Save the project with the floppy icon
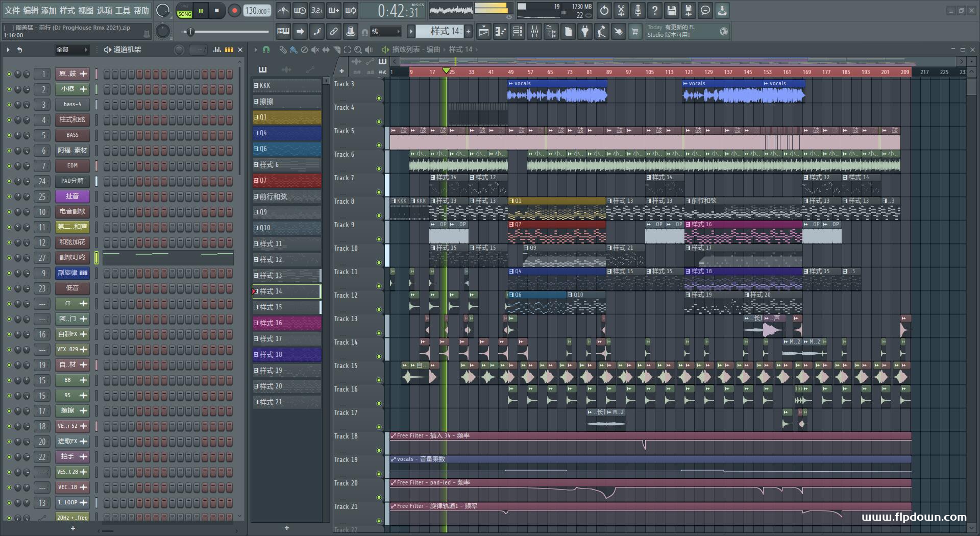 [672, 10]
